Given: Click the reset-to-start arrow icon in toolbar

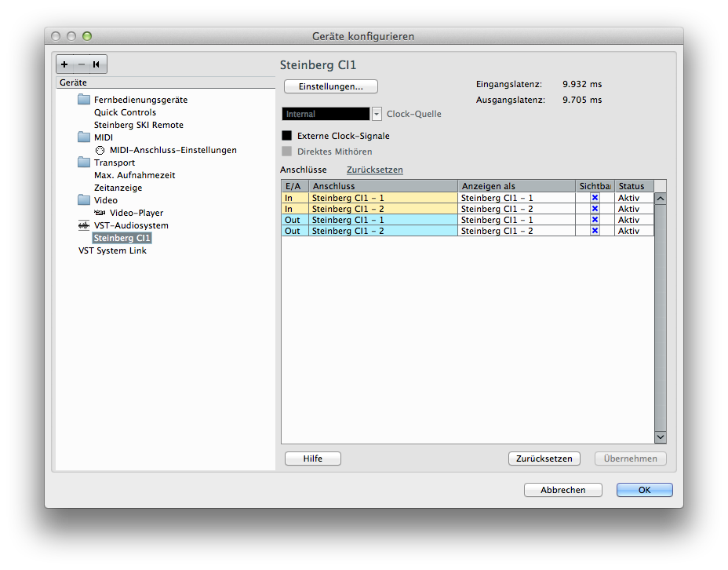Looking at the screenshot, I should 96,64.
